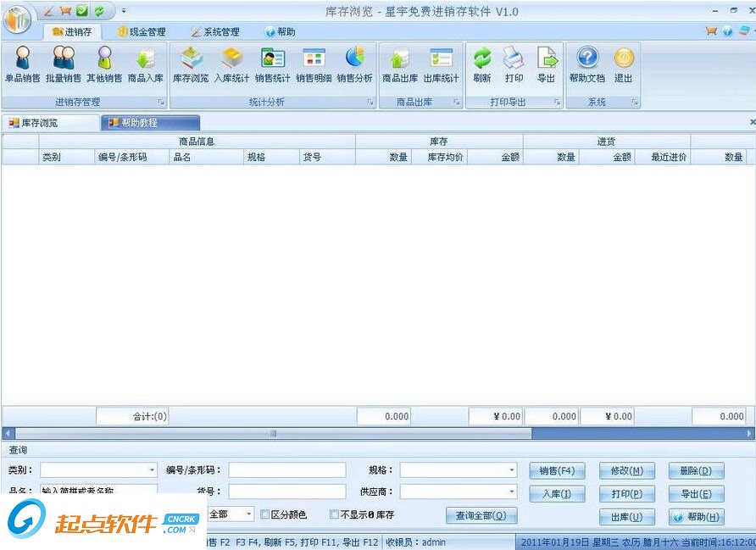Toggle 区分颜色 checkbox
The width and height of the screenshot is (756, 550).
(x=264, y=514)
